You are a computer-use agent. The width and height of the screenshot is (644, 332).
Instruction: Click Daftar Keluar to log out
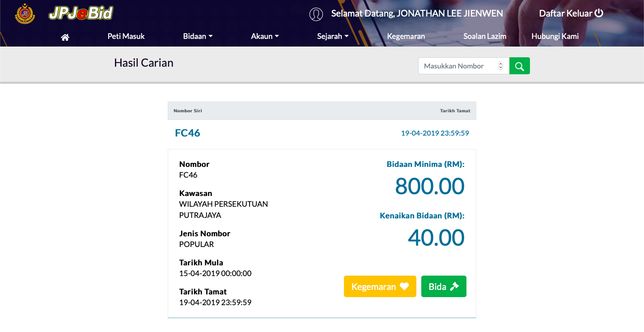[x=566, y=13]
